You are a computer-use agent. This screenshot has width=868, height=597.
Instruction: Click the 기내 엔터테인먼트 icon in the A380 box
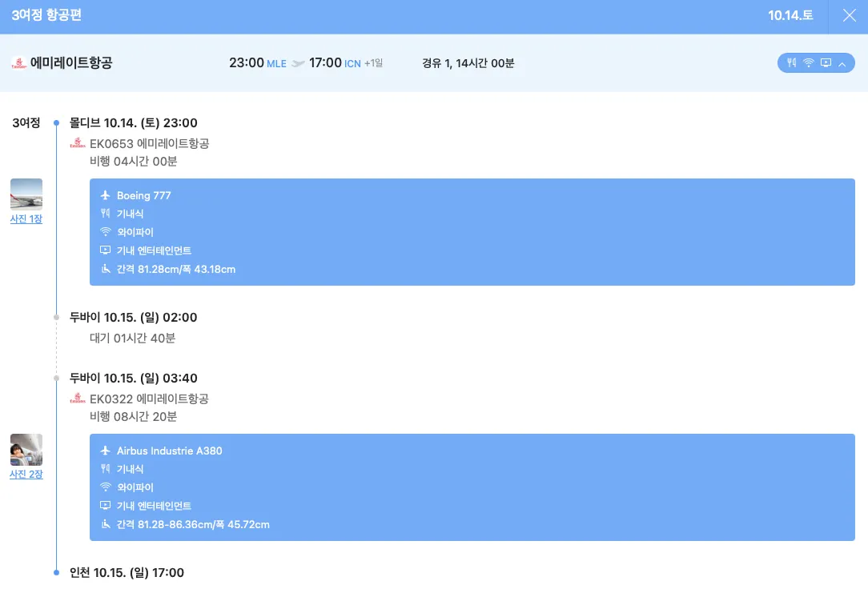(x=105, y=506)
